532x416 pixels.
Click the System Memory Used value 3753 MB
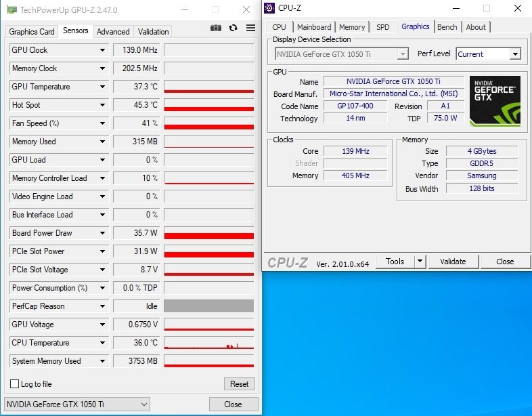[136, 361]
